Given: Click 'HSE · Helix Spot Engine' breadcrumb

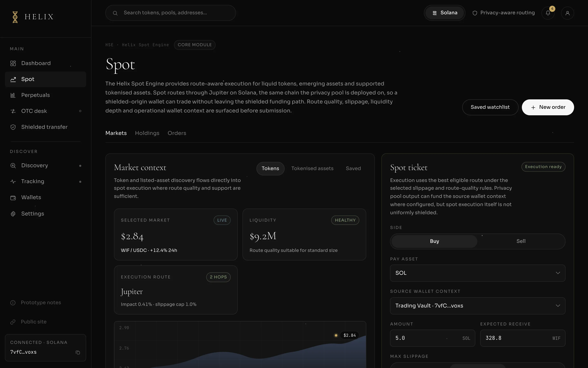Looking at the screenshot, I should [x=137, y=45].
